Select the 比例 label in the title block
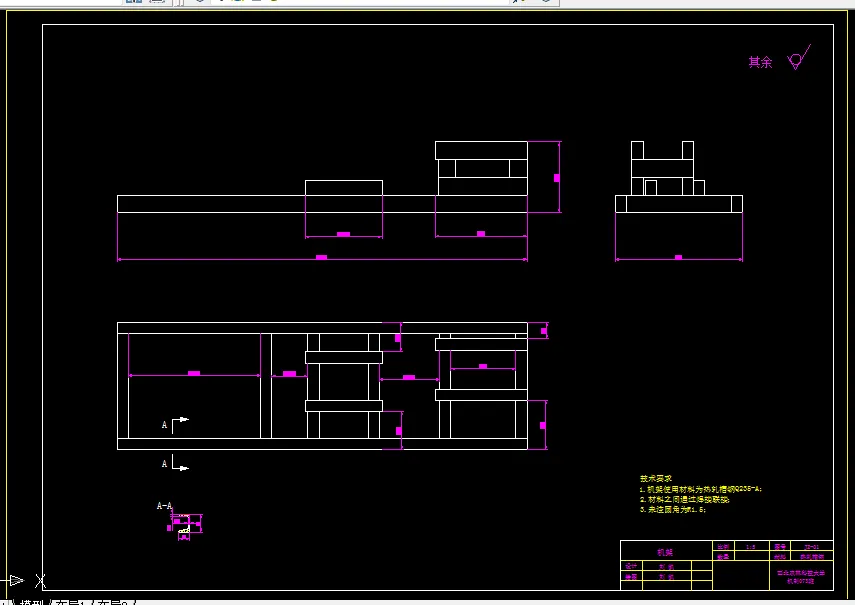The image size is (855, 605). pos(723,546)
